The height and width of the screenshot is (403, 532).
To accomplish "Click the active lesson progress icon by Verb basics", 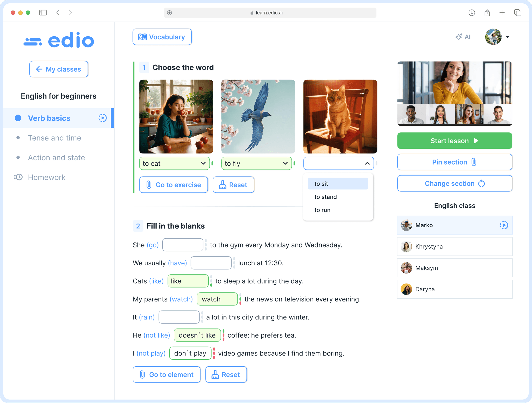I will pos(102,118).
